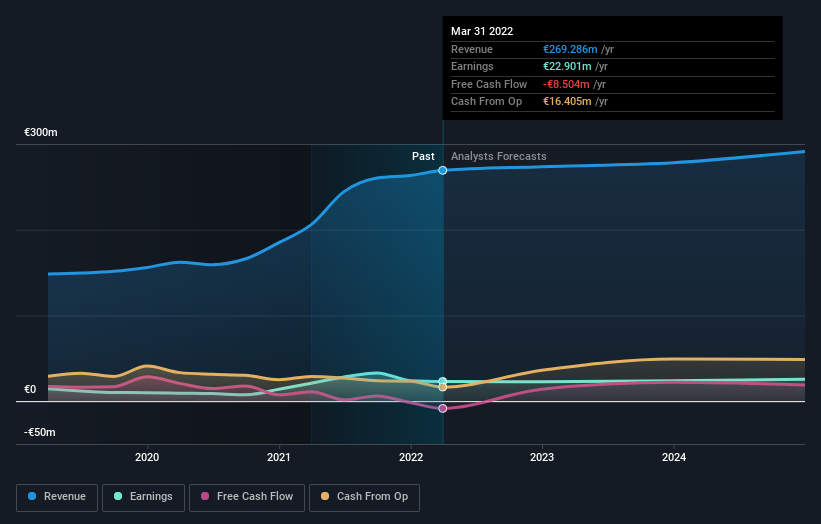
Task: Click the €22.901m earnings value in tooltip
Action: 567,66
